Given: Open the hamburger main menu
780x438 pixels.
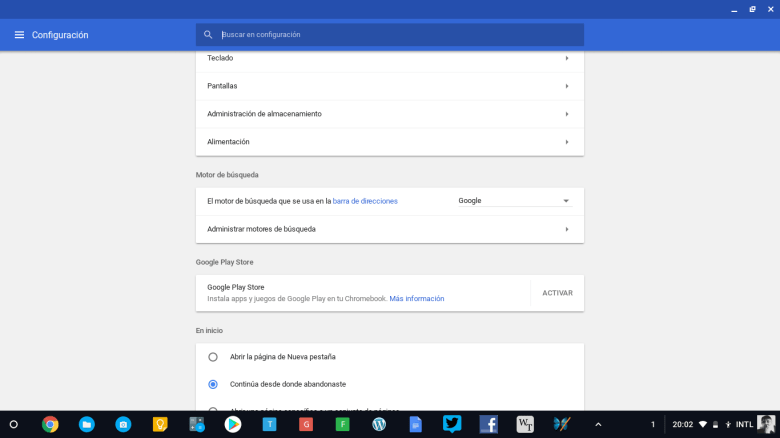Looking at the screenshot, I should (x=19, y=35).
